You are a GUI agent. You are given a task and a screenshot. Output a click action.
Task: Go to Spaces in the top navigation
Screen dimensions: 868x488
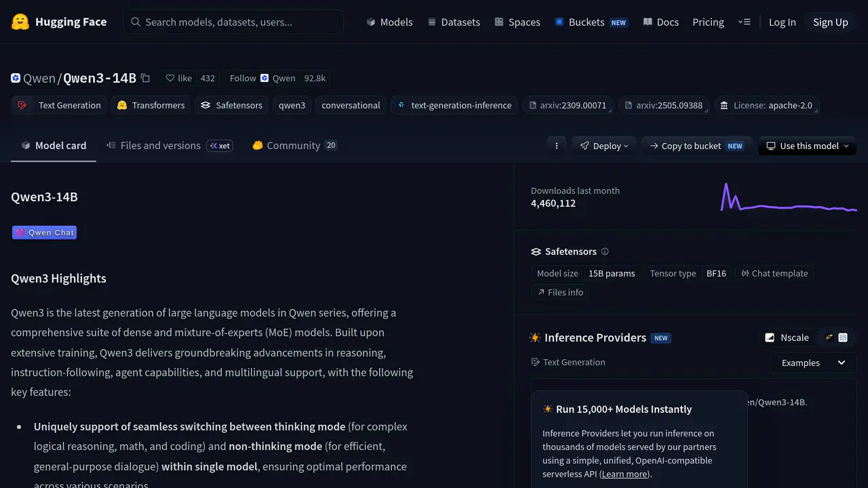(517, 22)
